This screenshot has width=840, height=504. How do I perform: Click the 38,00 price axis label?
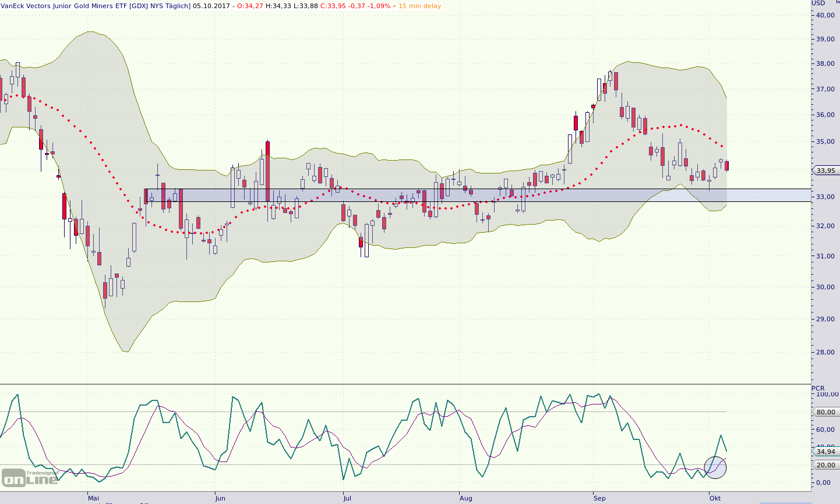coord(825,63)
